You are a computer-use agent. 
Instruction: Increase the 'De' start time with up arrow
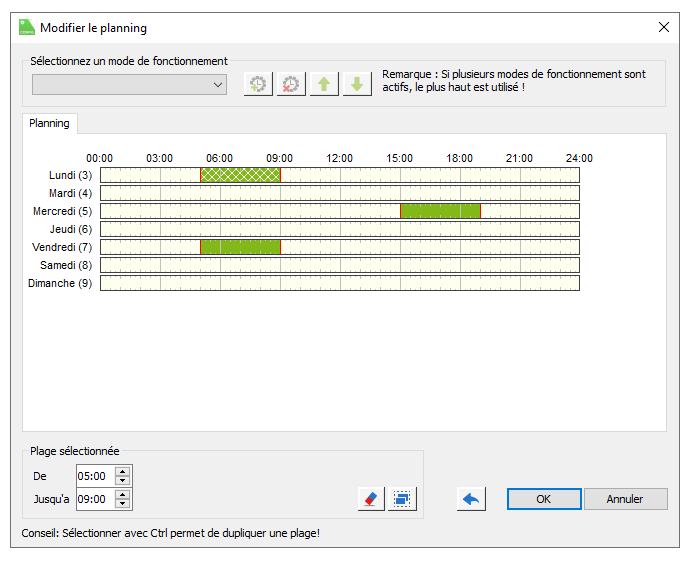tap(122, 471)
